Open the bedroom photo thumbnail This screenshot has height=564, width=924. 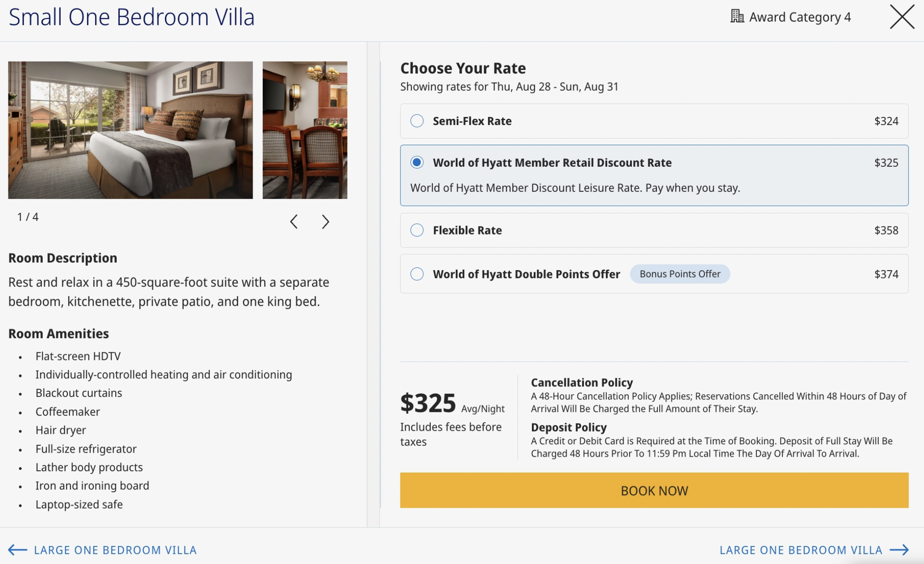tap(130, 130)
